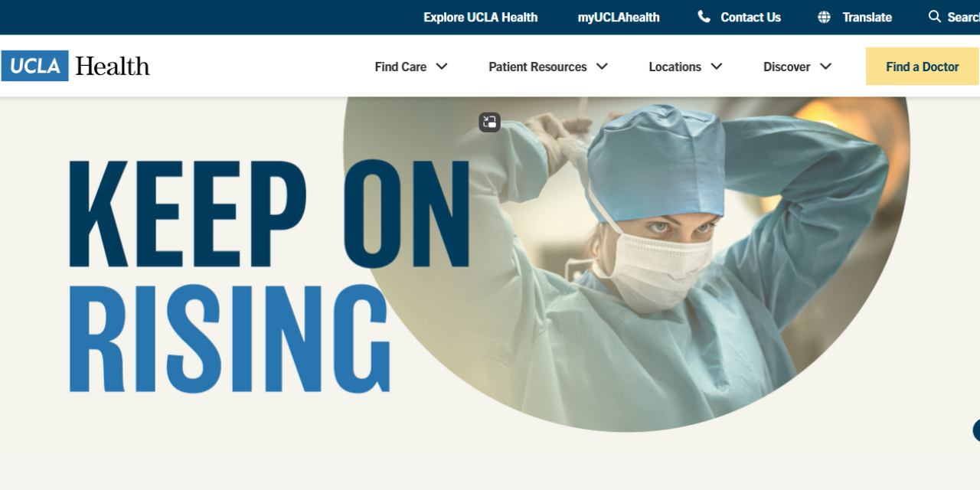The width and height of the screenshot is (980, 490).
Task: Expand the chevron beside Locations
Action: 717,67
